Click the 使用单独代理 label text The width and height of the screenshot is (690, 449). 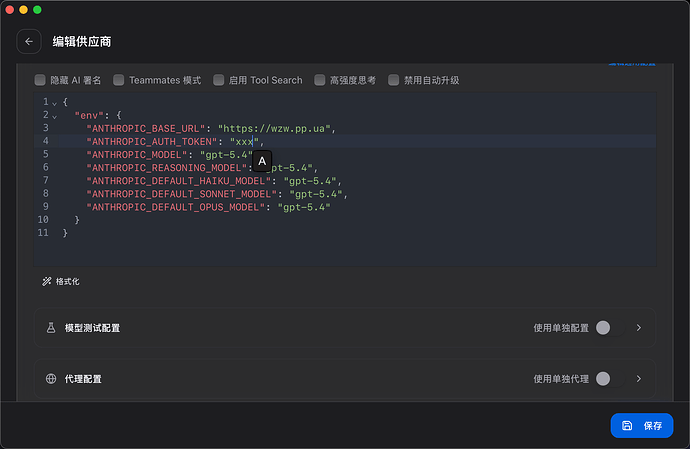point(561,379)
